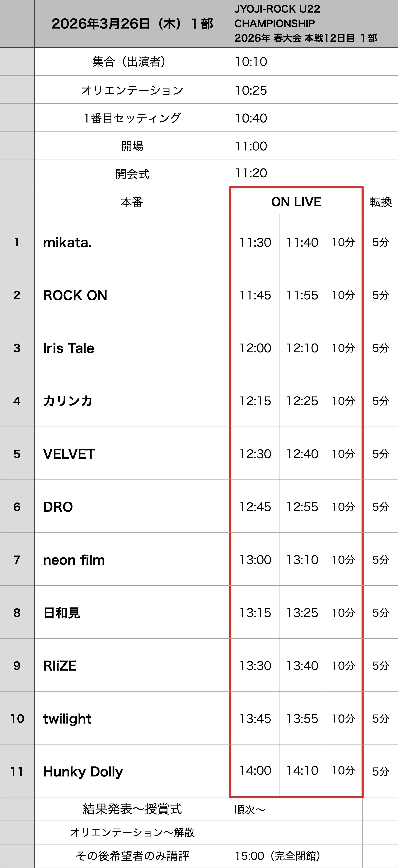Click the mikata. band name cell
398x868 pixels.
(67, 243)
